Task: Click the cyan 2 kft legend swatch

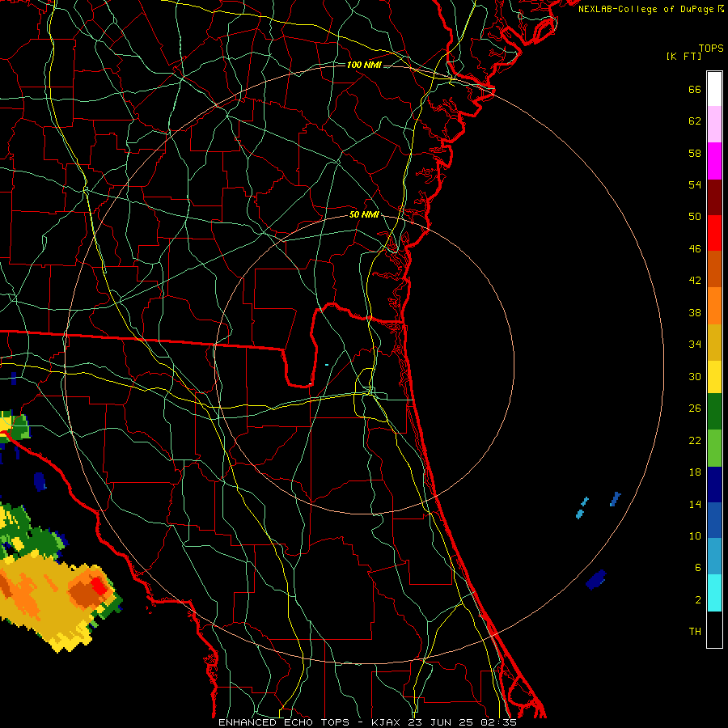Action: click(x=714, y=593)
